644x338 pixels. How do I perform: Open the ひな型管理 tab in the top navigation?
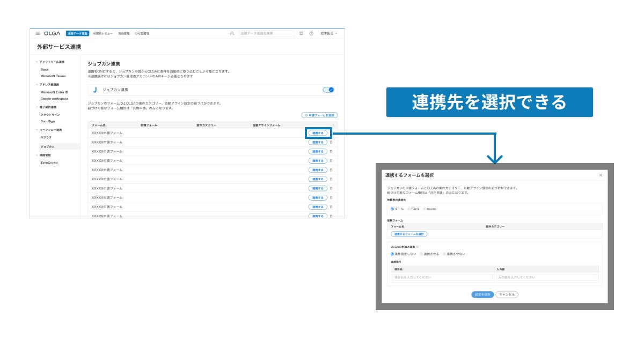(x=142, y=33)
